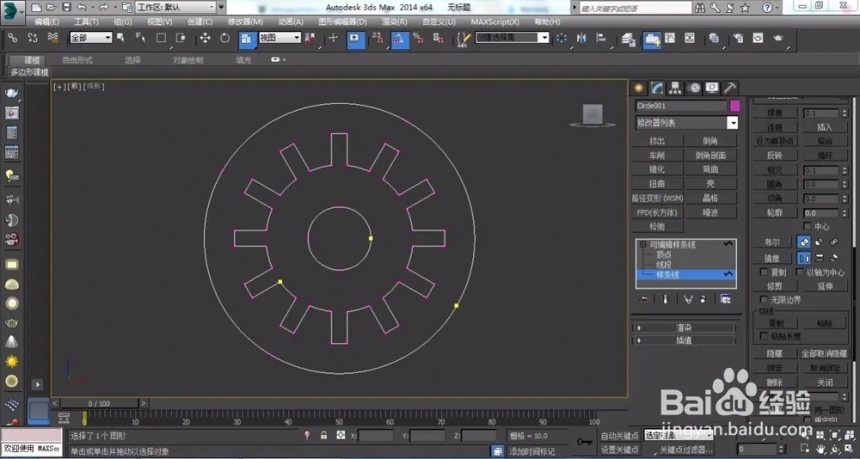Open the 修改器(M) menu
Viewport: 860px width, 459px height.
pyautogui.click(x=245, y=22)
